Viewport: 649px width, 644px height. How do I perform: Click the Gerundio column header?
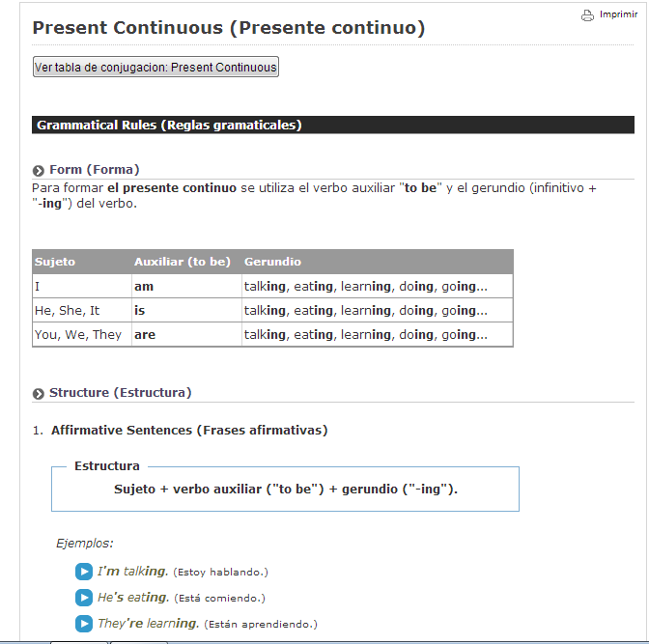pos(378,262)
